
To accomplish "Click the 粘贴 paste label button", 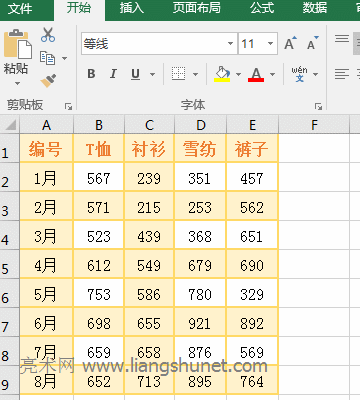I will (16, 69).
